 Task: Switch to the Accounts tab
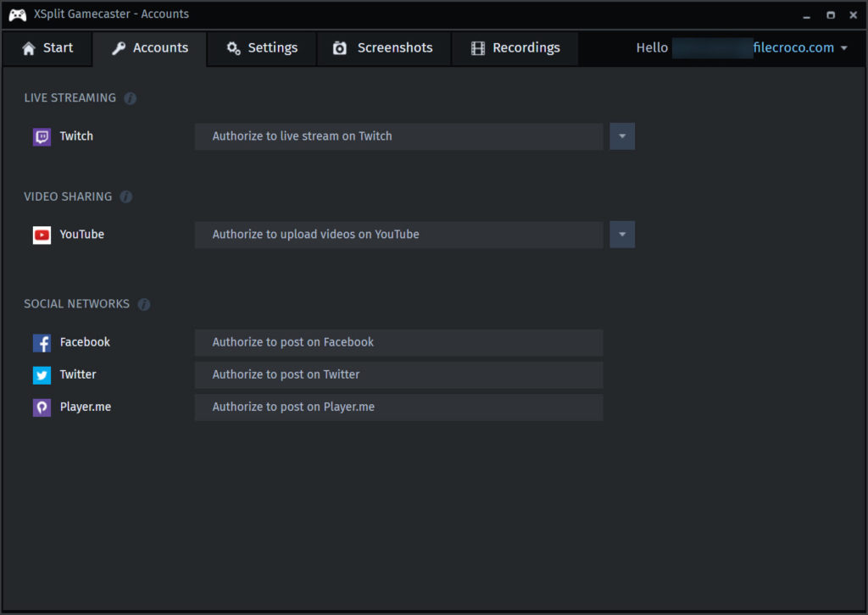coord(150,48)
